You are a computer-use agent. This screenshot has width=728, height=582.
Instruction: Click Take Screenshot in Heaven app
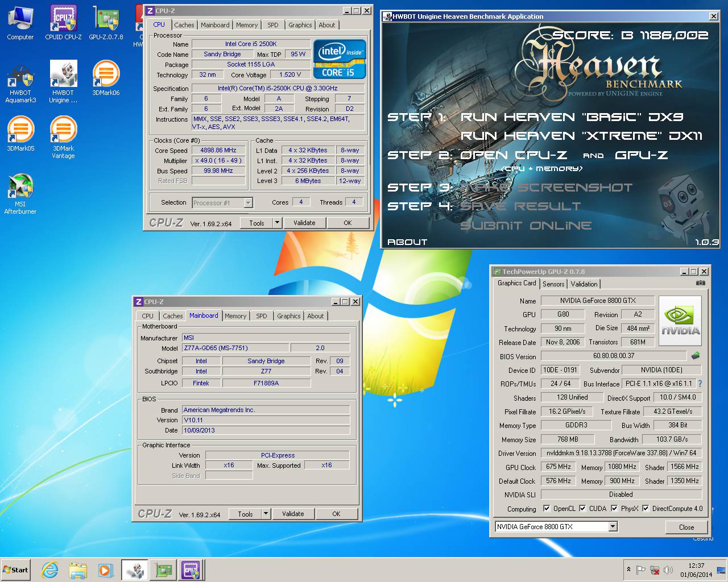pos(546,188)
